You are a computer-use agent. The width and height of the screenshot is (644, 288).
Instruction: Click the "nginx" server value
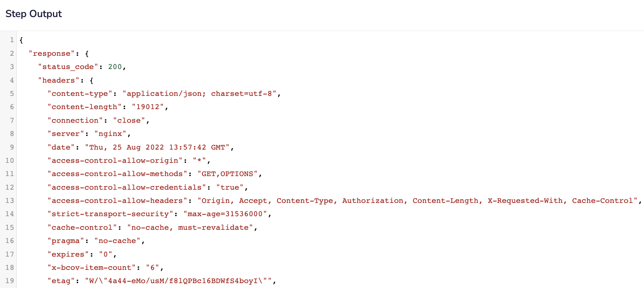coord(110,134)
